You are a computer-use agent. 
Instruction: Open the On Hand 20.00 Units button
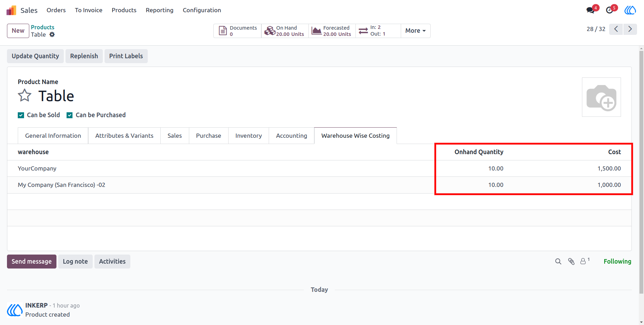pyautogui.click(x=285, y=31)
